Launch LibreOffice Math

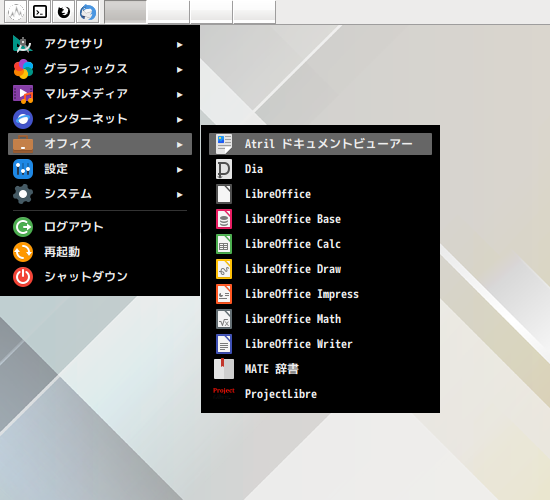(x=320, y=319)
